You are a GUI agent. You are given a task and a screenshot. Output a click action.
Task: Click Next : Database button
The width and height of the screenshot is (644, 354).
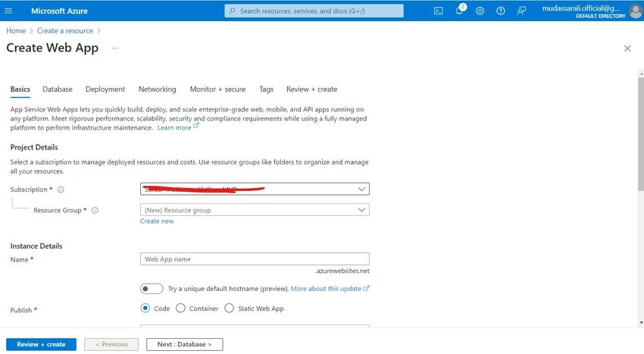(x=184, y=345)
